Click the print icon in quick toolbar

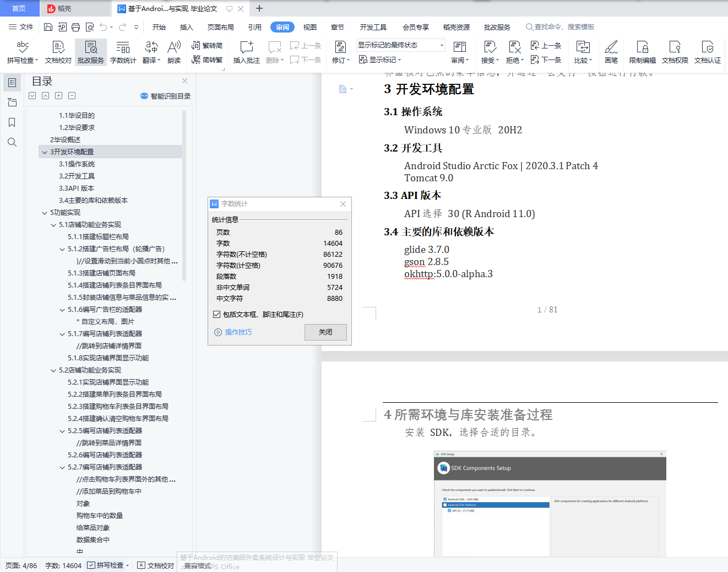click(x=76, y=27)
